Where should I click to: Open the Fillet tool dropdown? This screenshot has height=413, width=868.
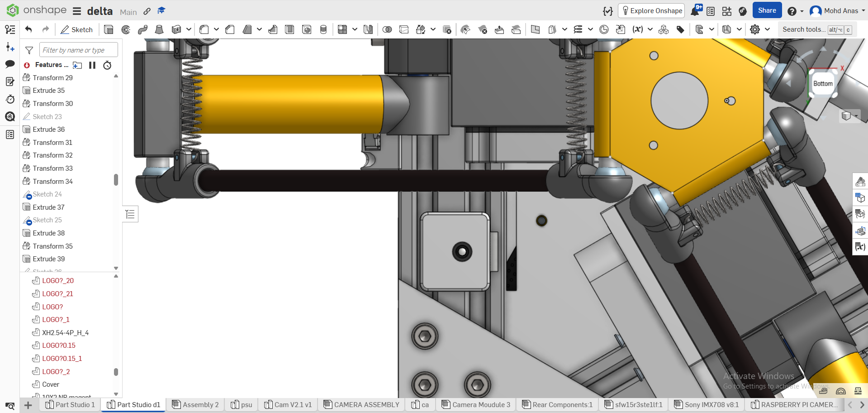[x=216, y=29]
